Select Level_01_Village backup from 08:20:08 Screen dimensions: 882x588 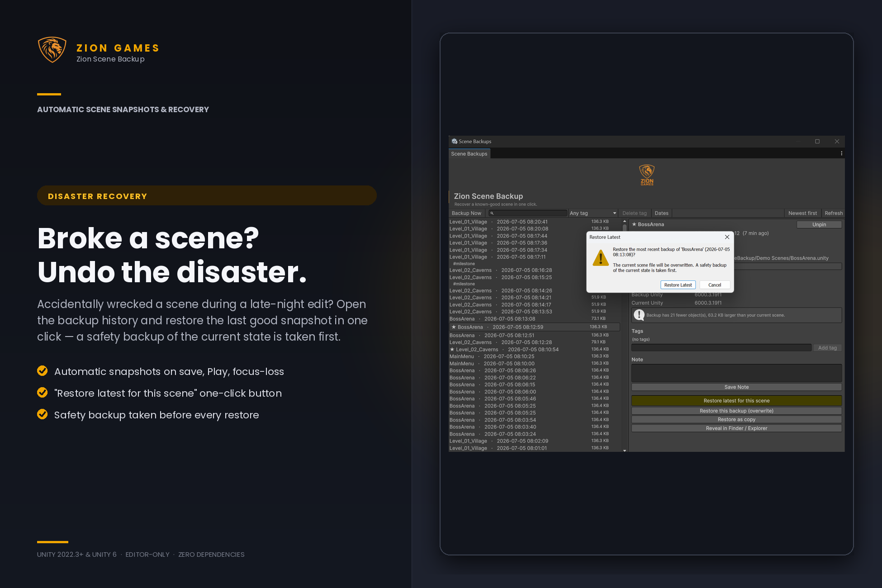point(534,229)
